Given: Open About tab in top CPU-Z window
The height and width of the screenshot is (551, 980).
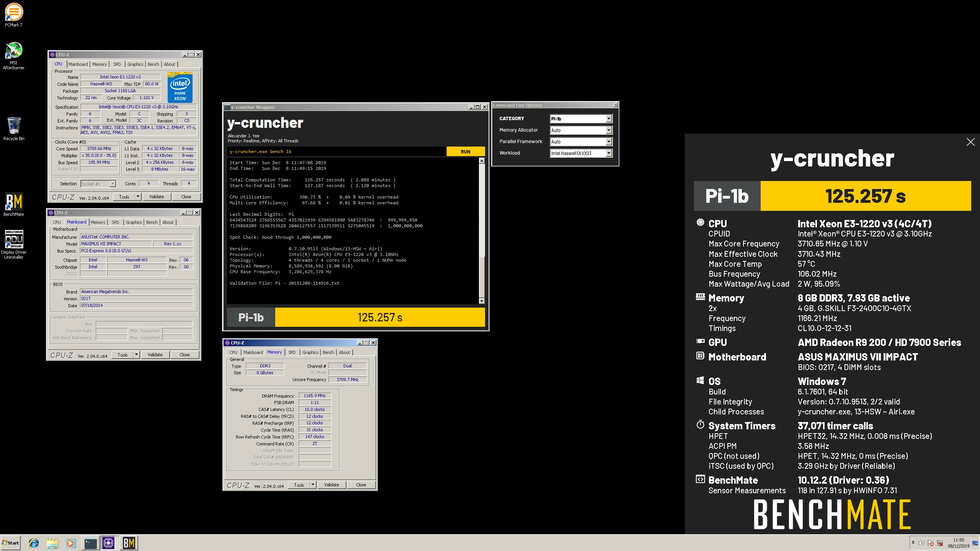Looking at the screenshot, I should (170, 64).
